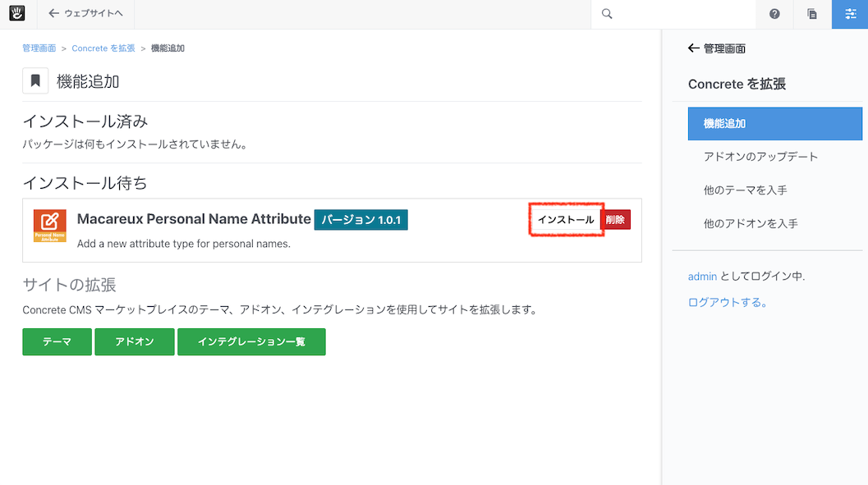
Task: Click the Macareux Personal Name Attribute package icon
Action: [50, 226]
